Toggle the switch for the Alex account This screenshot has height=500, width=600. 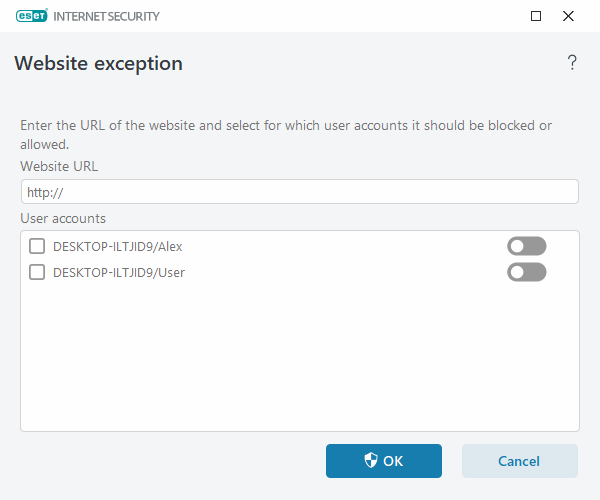pyautogui.click(x=526, y=246)
